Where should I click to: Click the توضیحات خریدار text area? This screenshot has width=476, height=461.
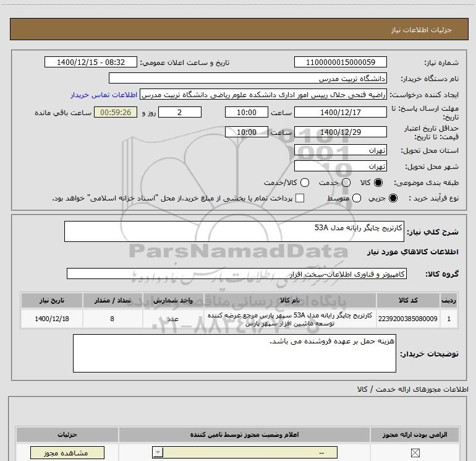(234, 353)
